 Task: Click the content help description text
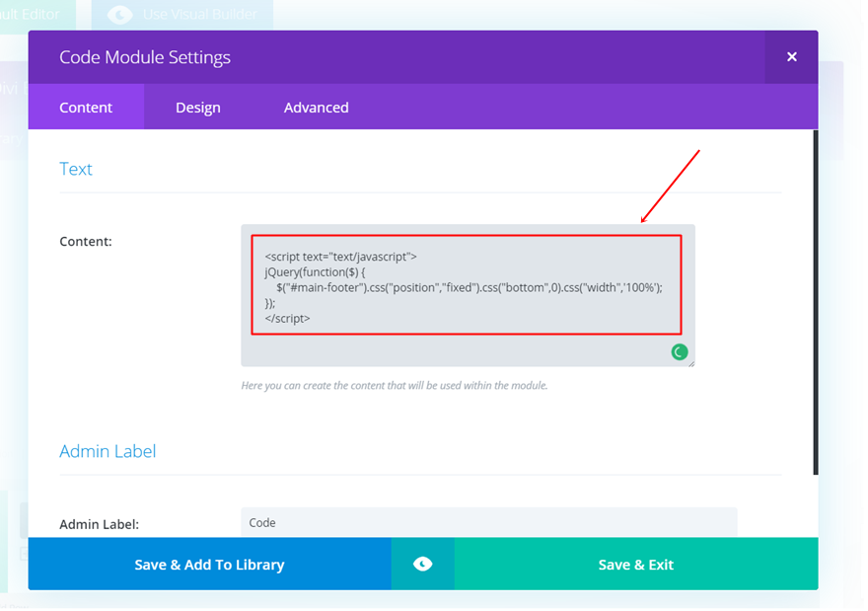click(x=394, y=386)
